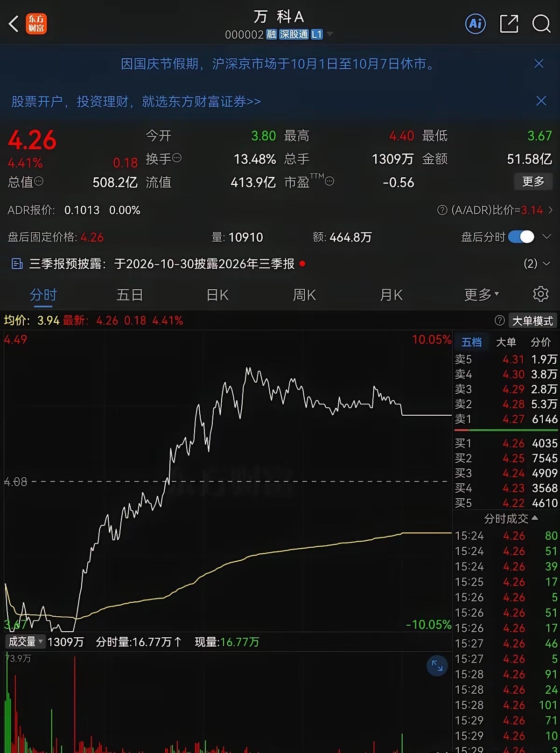Expand the after-hours section chevron
The width and height of the screenshot is (560, 753).
pos(546,237)
